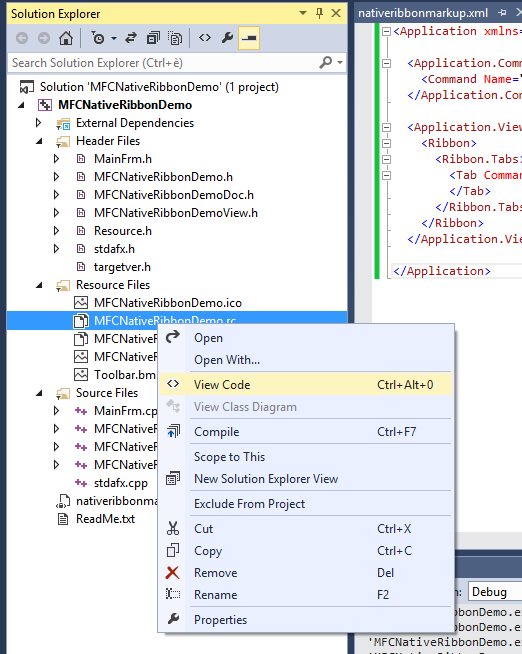The width and height of the screenshot is (522, 654).
Task: Choose Scope to This menu entry
Action: [x=306, y=457]
